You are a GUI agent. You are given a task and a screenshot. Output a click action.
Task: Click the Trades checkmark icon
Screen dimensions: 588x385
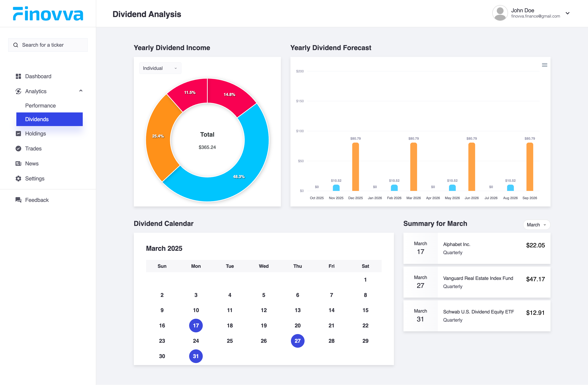[x=18, y=149]
